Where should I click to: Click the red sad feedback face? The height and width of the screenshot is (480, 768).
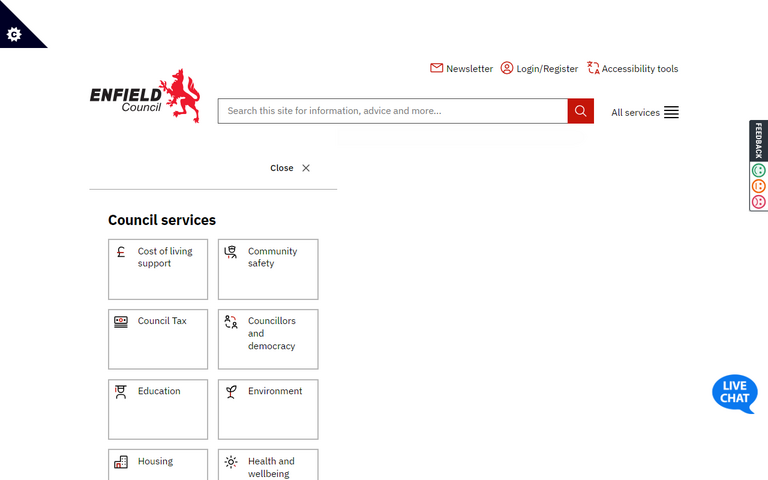pyautogui.click(x=758, y=202)
